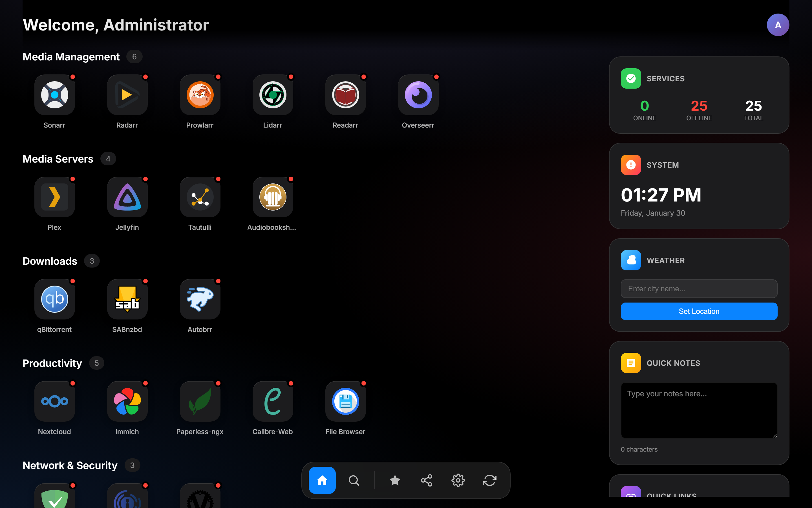Open the Administrator avatar menu
Image resolution: width=812 pixels, height=508 pixels.
click(778, 25)
